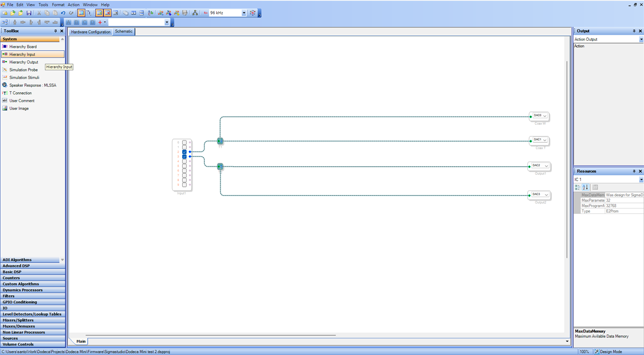Enable input channel 9 checkbox
644x355 pixels.
pos(185,185)
